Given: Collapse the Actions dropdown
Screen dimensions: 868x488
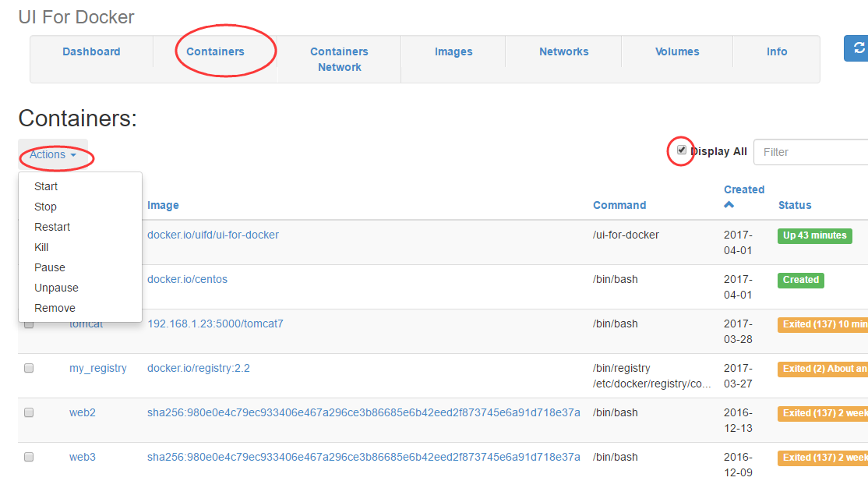Looking at the screenshot, I should pos(53,154).
